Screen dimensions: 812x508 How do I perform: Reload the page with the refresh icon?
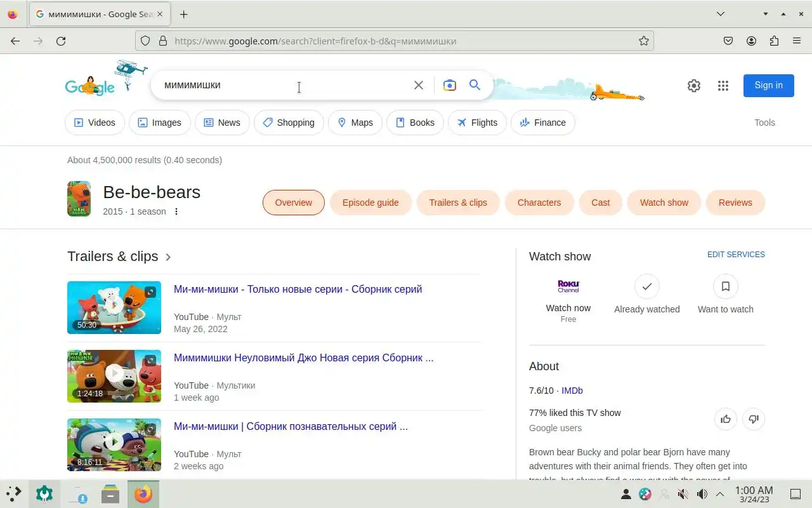(61, 41)
